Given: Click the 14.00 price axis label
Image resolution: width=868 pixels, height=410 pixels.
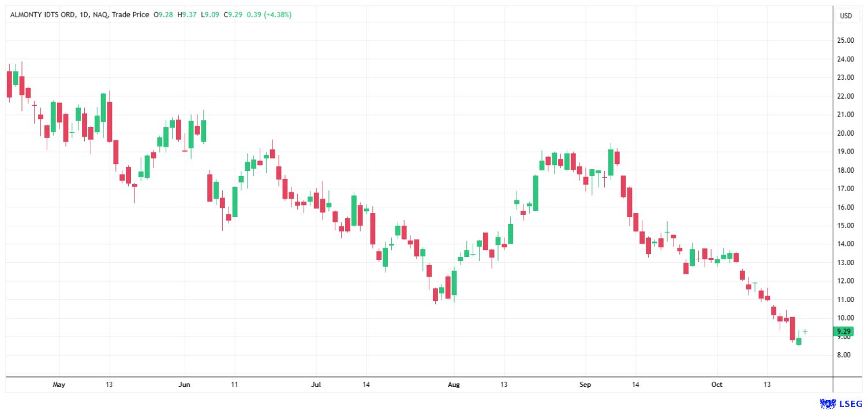Looking at the screenshot, I should pyautogui.click(x=846, y=244).
